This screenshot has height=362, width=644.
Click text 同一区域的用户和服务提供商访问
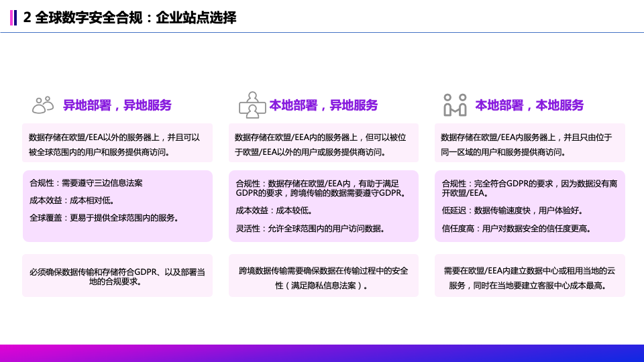(x=503, y=152)
